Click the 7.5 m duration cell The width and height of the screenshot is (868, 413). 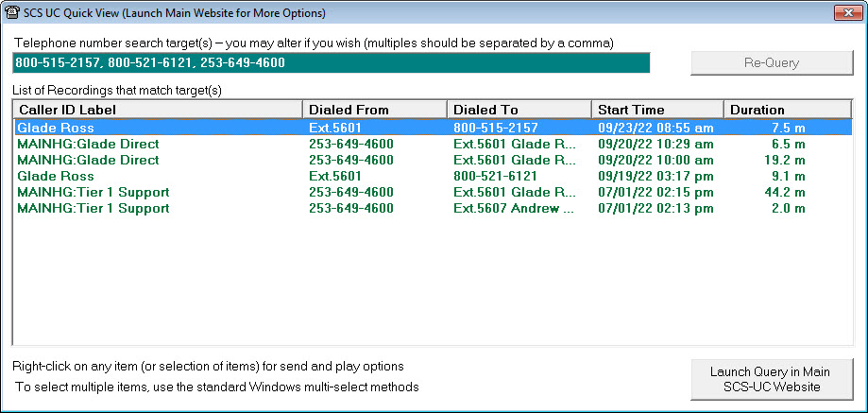[x=789, y=128]
